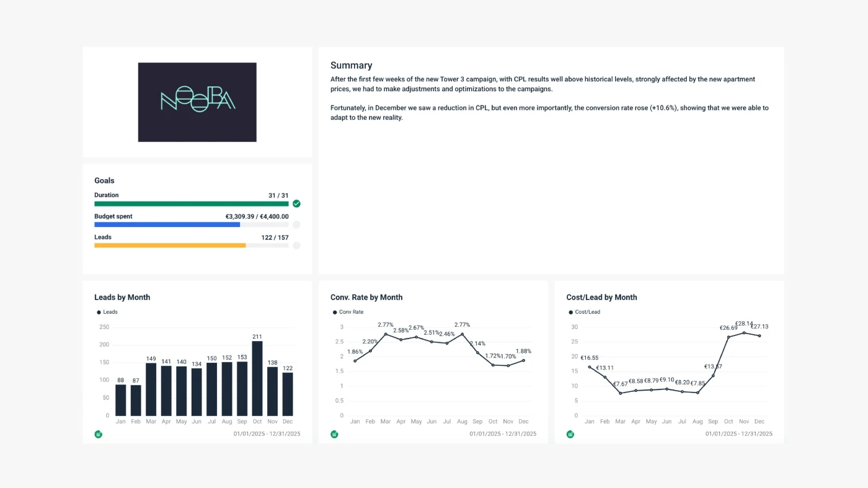The height and width of the screenshot is (488, 868).
Task: Toggle the Cost/Lead legend item
Action: coord(584,312)
